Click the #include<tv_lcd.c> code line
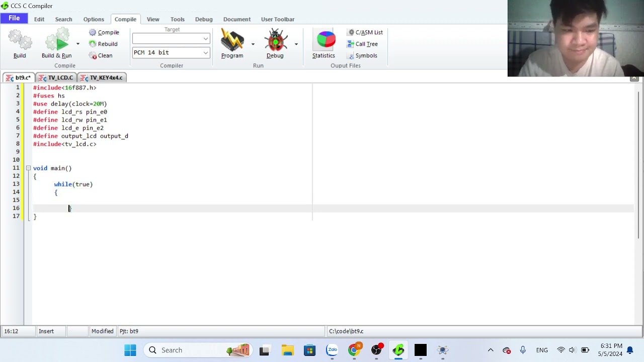The width and height of the screenshot is (644, 362). (x=64, y=144)
